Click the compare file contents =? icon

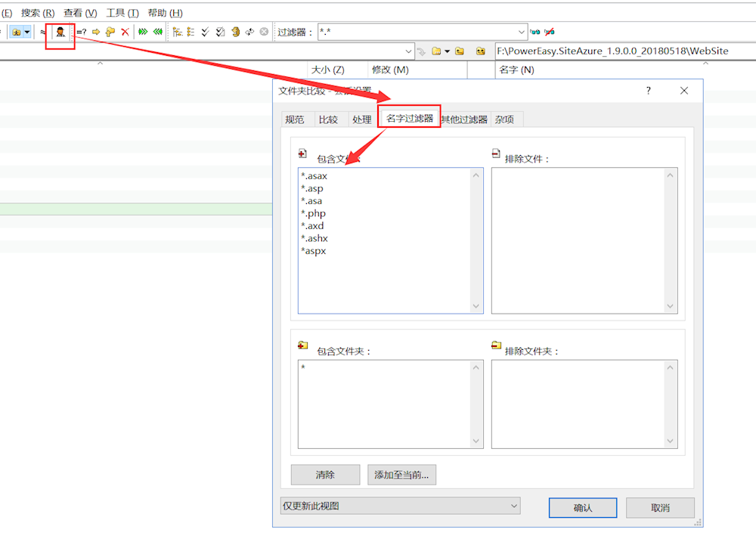[82, 32]
